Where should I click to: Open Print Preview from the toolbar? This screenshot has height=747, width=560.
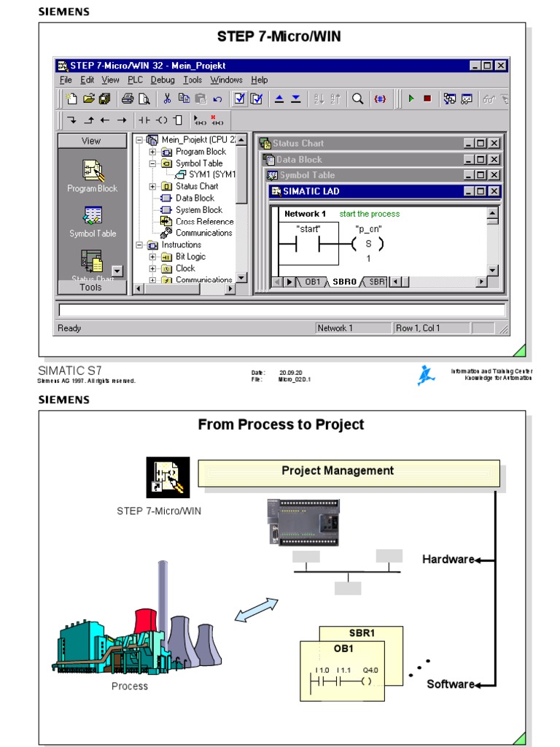pyautogui.click(x=144, y=98)
